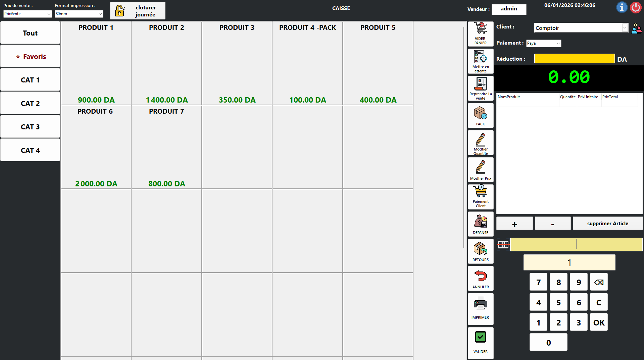Open the Format impression dropdown
Viewport: 644px width, 360px height.
click(x=100, y=14)
